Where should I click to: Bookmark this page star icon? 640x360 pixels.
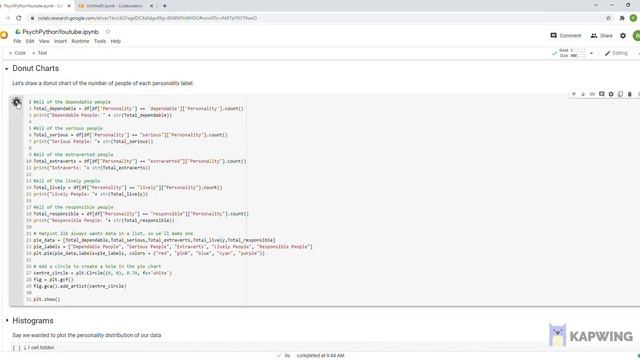click(609, 18)
